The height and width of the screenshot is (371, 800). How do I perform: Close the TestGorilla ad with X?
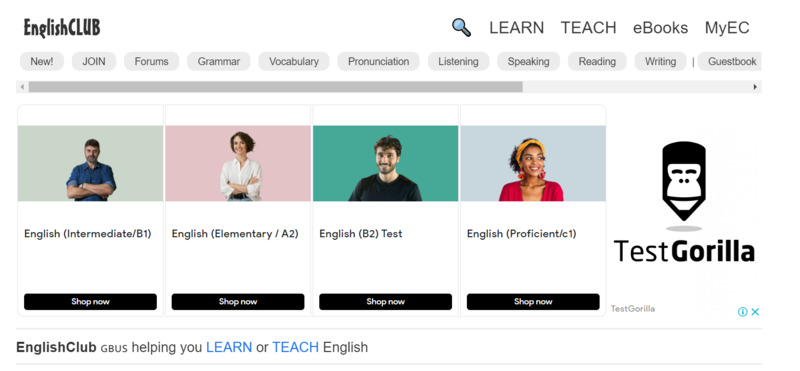[x=755, y=312]
